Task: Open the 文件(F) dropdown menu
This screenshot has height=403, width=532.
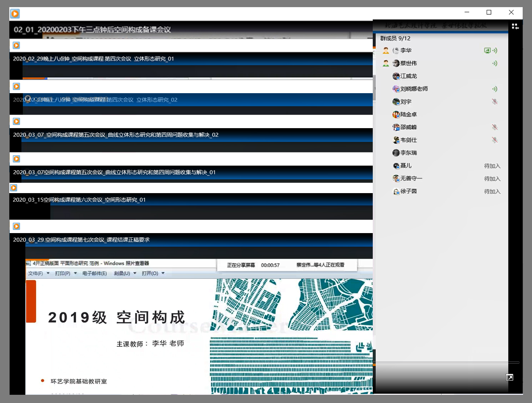Action: pyautogui.click(x=39, y=273)
